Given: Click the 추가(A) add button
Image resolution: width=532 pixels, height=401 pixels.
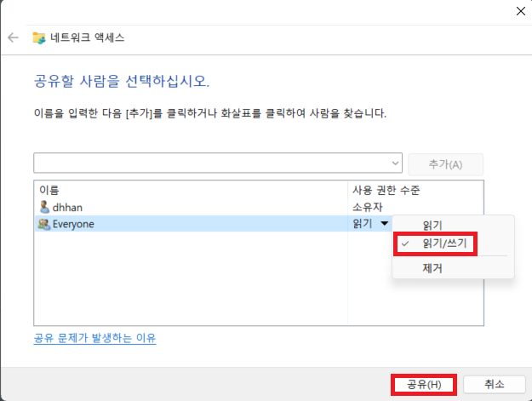Looking at the screenshot, I should (x=445, y=164).
